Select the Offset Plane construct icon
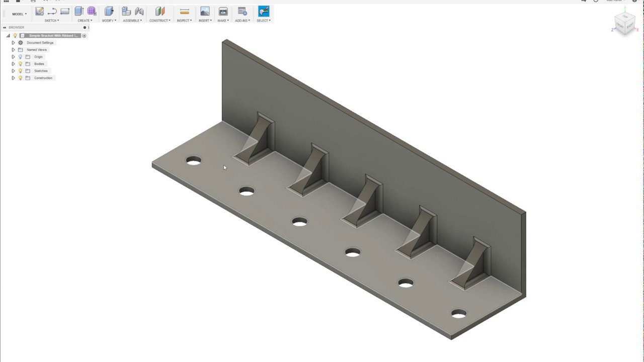 (x=160, y=11)
